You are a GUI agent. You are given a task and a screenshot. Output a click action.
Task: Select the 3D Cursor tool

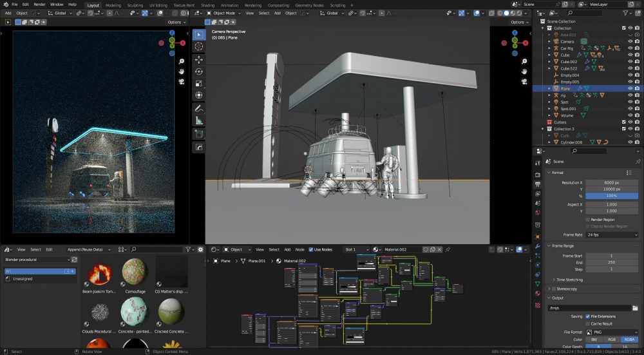(x=199, y=47)
